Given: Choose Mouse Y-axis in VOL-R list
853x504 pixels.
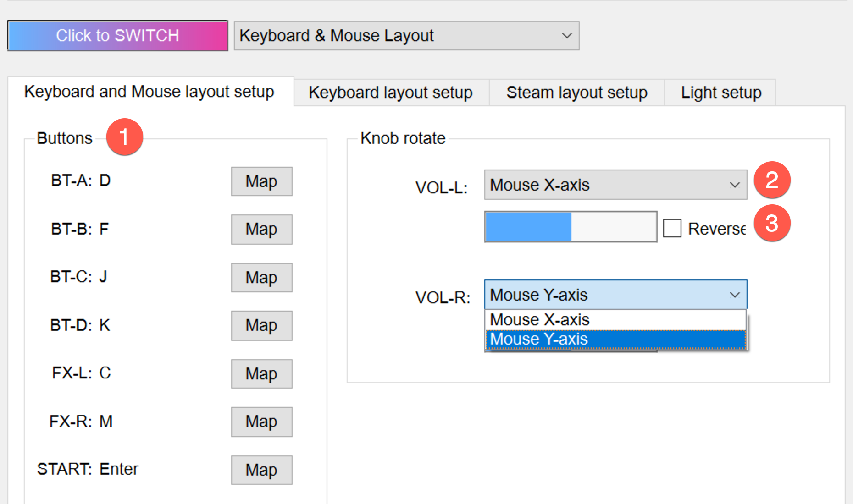Looking at the screenshot, I should click(615, 339).
